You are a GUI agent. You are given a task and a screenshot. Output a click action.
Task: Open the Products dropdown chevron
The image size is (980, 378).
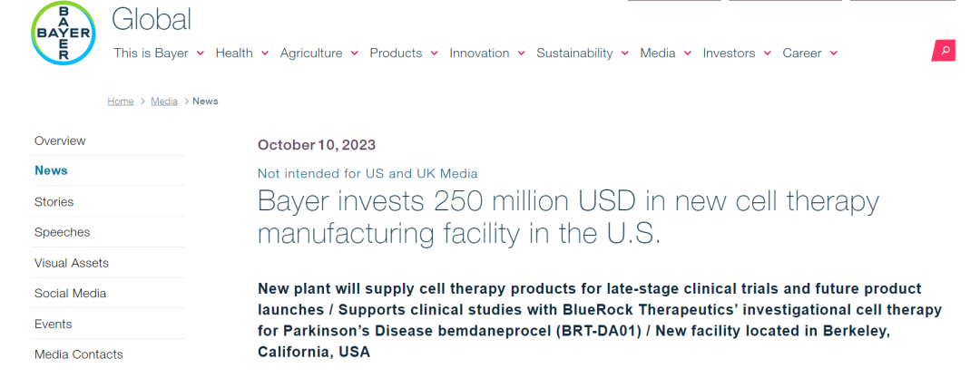tap(435, 53)
